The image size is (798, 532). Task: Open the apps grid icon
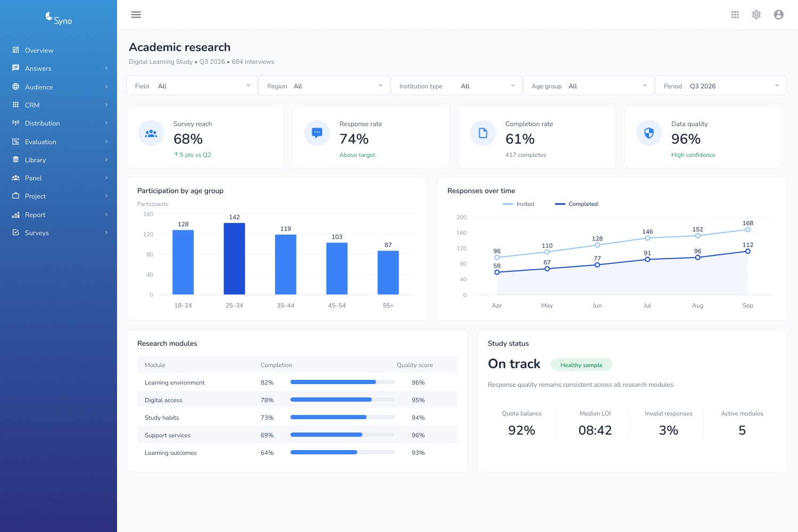point(735,15)
